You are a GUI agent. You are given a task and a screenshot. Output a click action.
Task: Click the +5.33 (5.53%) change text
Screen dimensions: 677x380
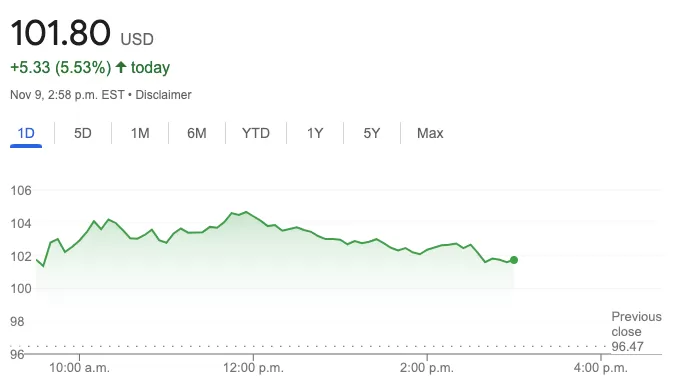pos(61,67)
